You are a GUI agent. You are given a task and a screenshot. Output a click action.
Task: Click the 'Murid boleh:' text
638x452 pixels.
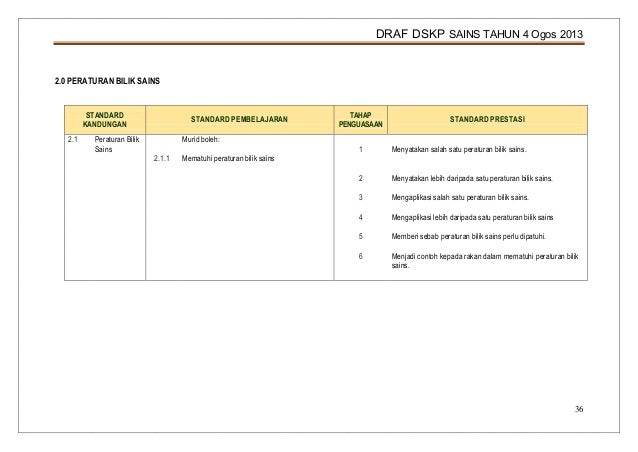pyautogui.click(x=201, y=140)
